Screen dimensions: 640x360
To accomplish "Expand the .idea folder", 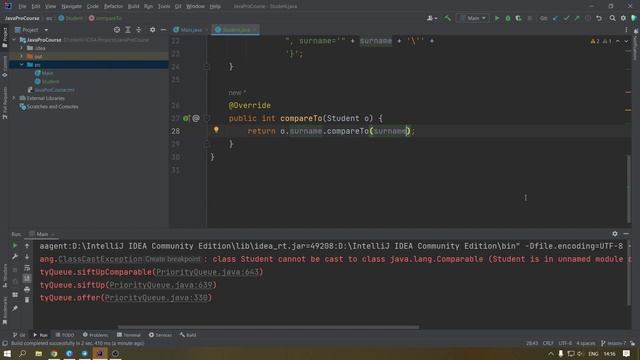I will pos(22,48).
